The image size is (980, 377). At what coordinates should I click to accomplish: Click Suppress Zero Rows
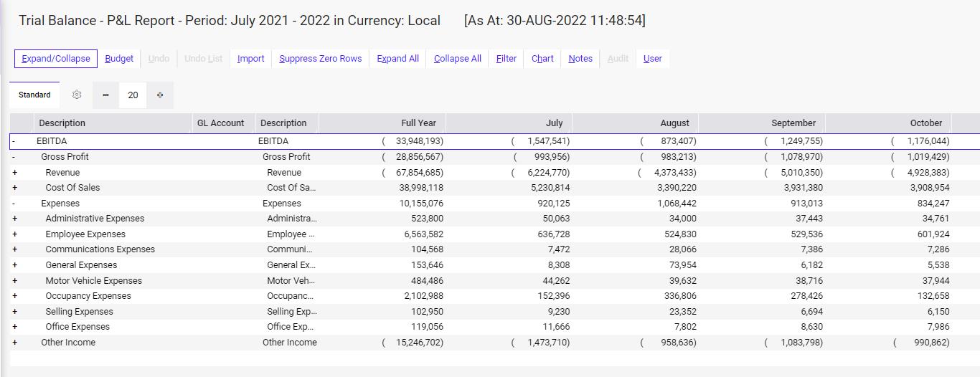(x=321, y=59)
